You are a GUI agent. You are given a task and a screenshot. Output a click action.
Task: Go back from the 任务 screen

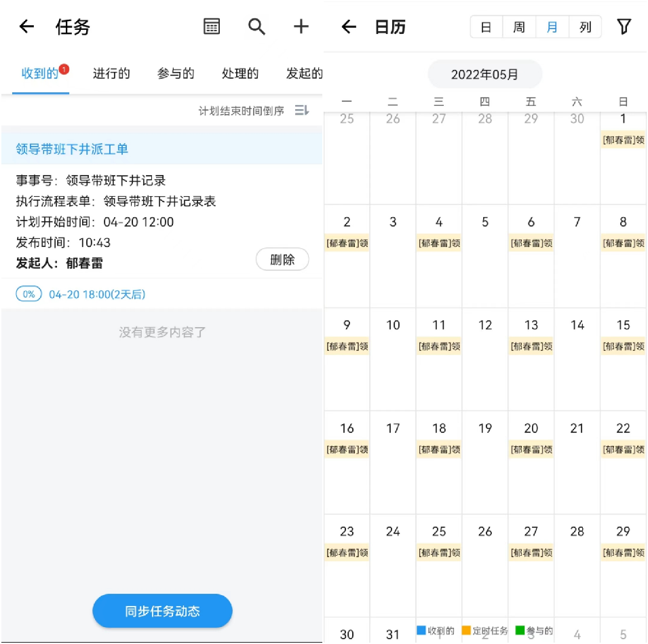[27, 27]
